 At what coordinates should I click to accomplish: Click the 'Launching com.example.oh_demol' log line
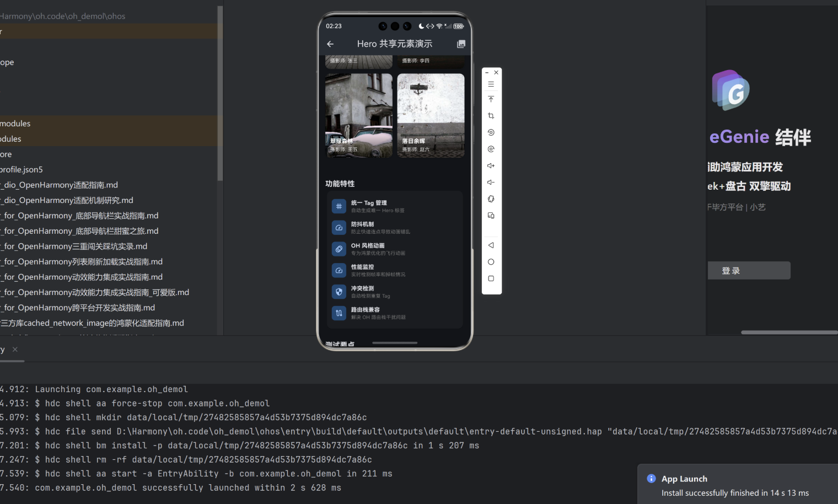tap(94, 389)
